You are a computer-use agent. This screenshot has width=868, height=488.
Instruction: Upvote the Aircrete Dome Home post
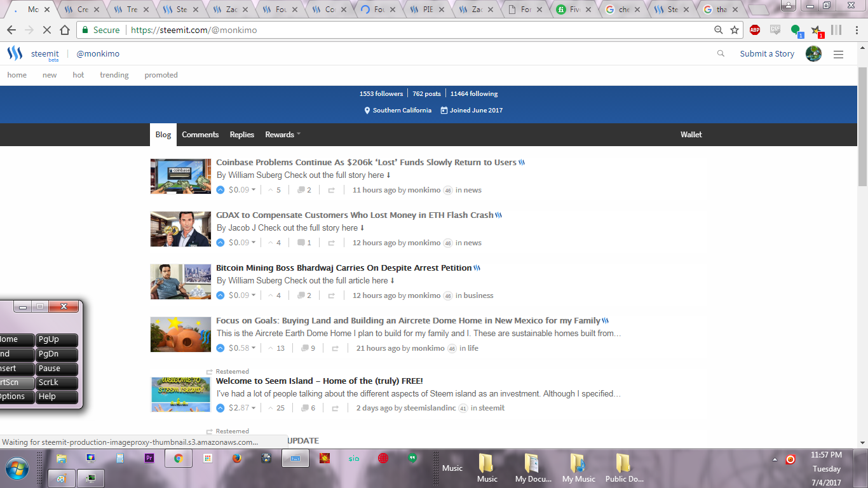tap(220, 348)
